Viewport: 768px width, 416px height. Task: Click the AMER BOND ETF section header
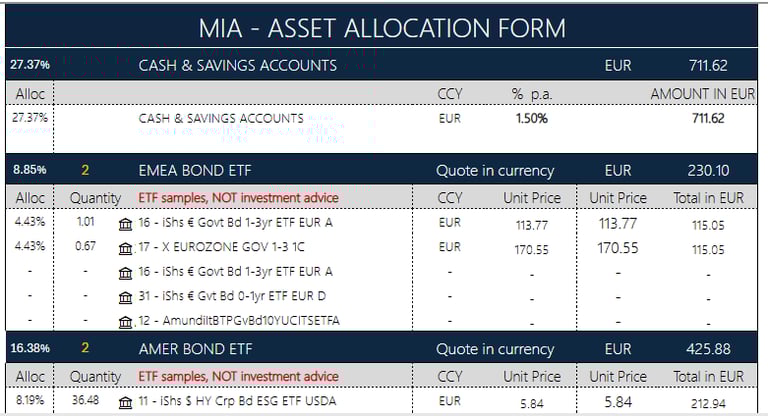point(195,349)
